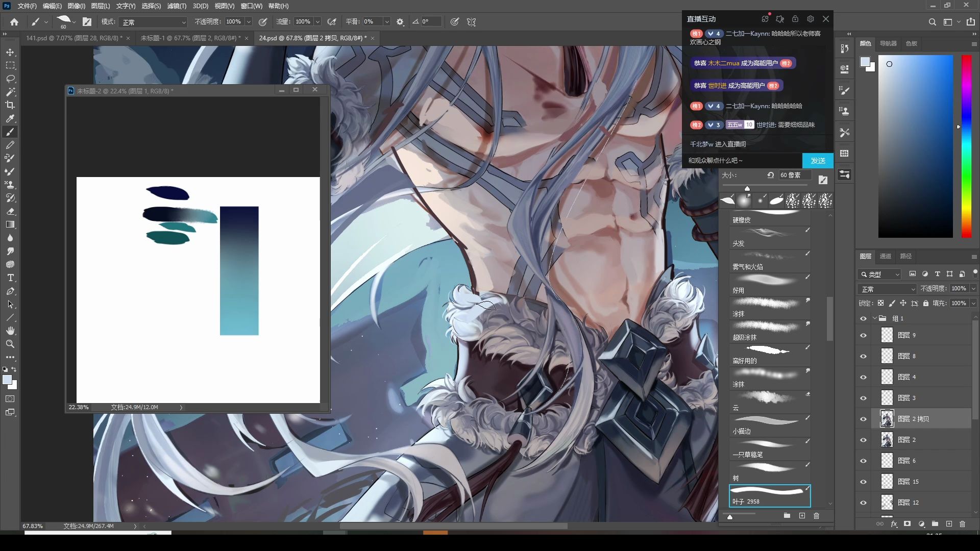Hide 图层 4 visibility eye

(x=863, y=377)
